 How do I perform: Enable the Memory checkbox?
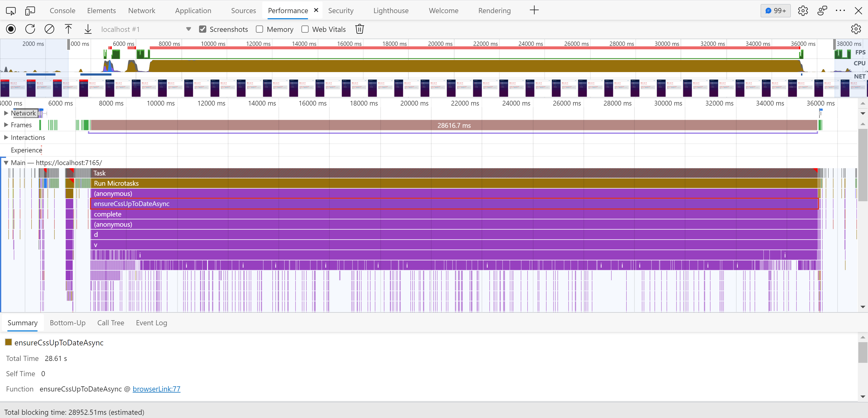pos(259,29)
